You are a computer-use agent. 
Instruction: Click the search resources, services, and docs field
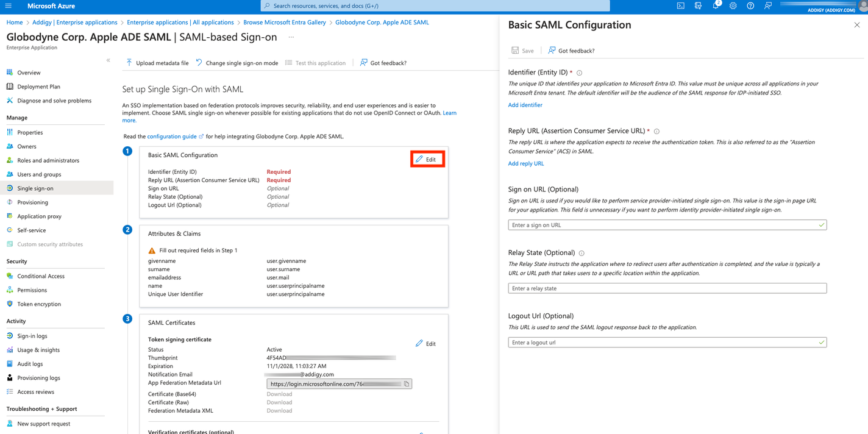(x=435, y=6)
